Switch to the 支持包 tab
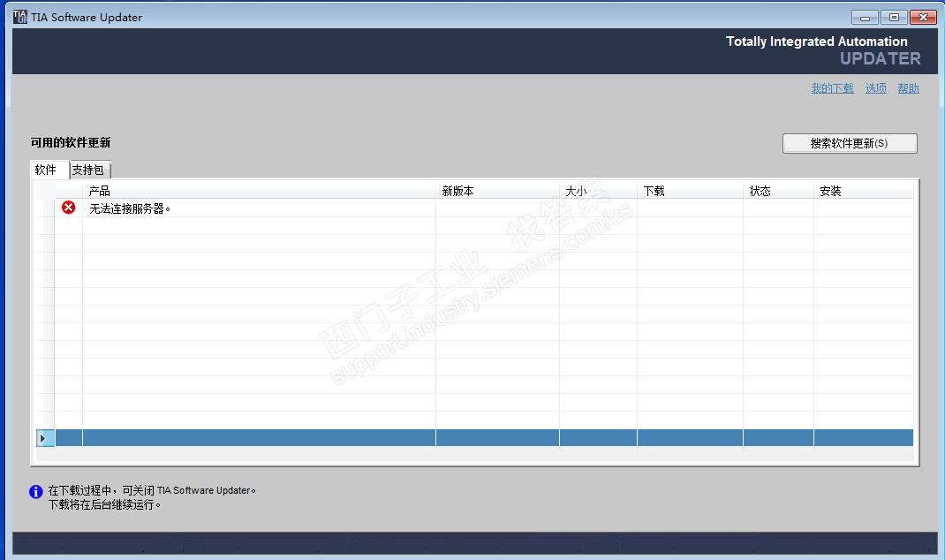 click(90, 170)
